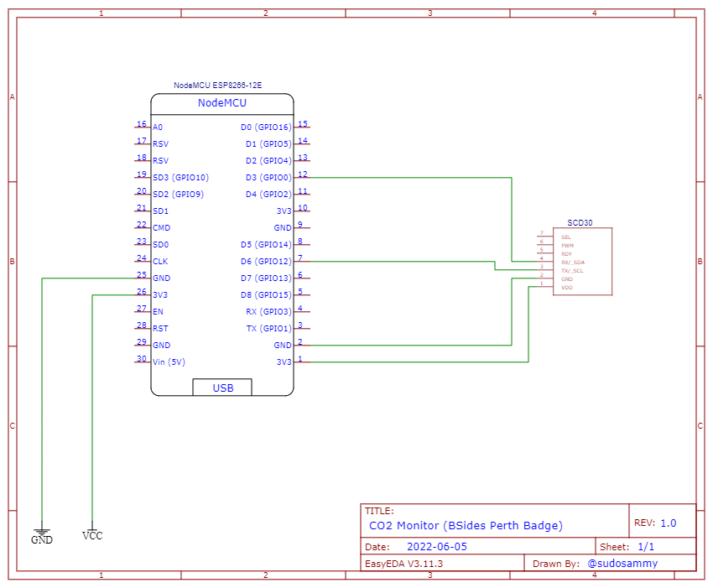Click the SCD30 component name label
The height and width of the screenshot is (588, 713).
[580, 223]
